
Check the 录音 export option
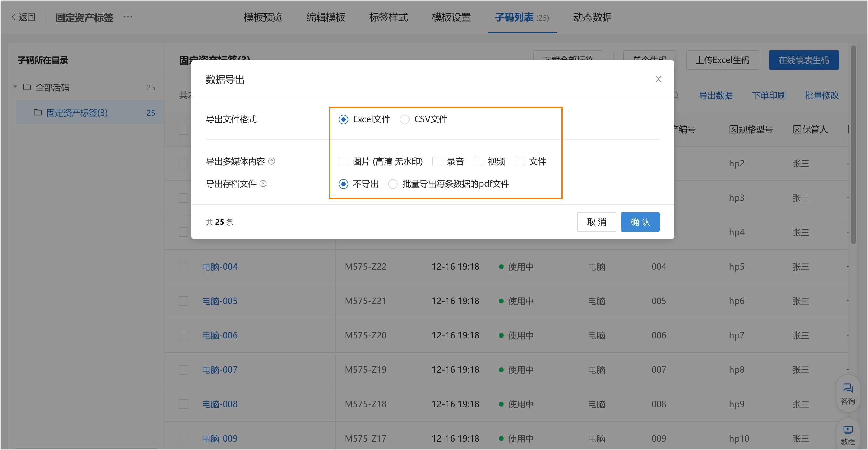click(437, 161)
